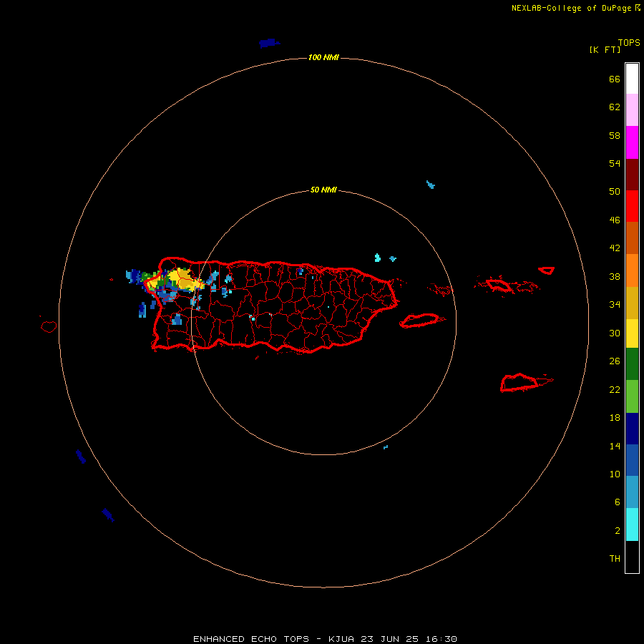This screenshot has width=644, height=644.
Task: Click the NEXLAB-College of DuPage credit text
Action: [x=571, y=8]
